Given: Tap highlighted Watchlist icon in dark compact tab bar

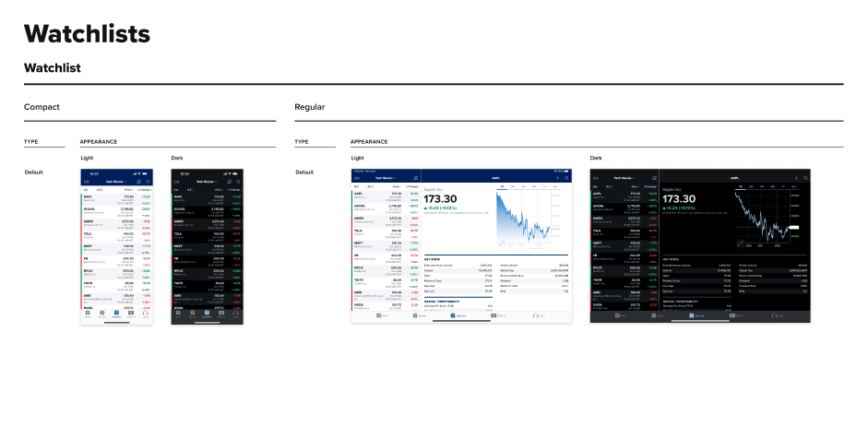Looking at the screenshot, I should point(208,314).
